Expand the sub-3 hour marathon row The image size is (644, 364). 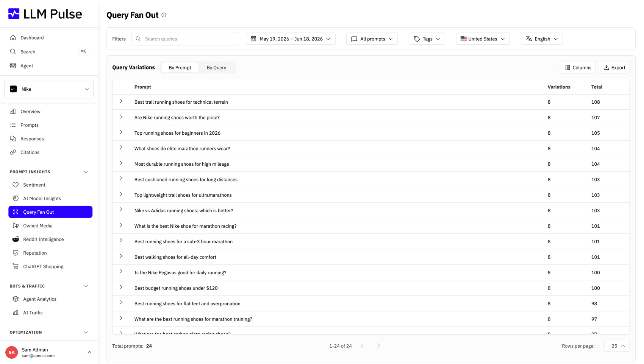click(121, 241)
